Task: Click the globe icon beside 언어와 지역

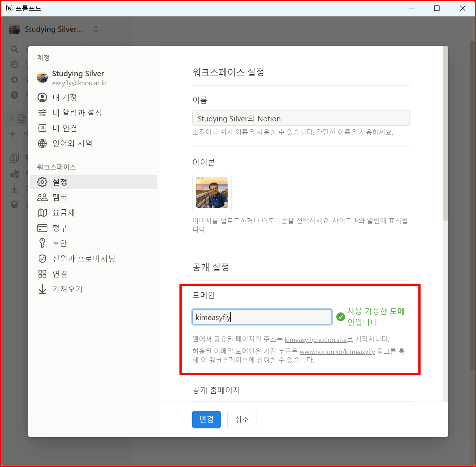Action: [x=42, y=143]
